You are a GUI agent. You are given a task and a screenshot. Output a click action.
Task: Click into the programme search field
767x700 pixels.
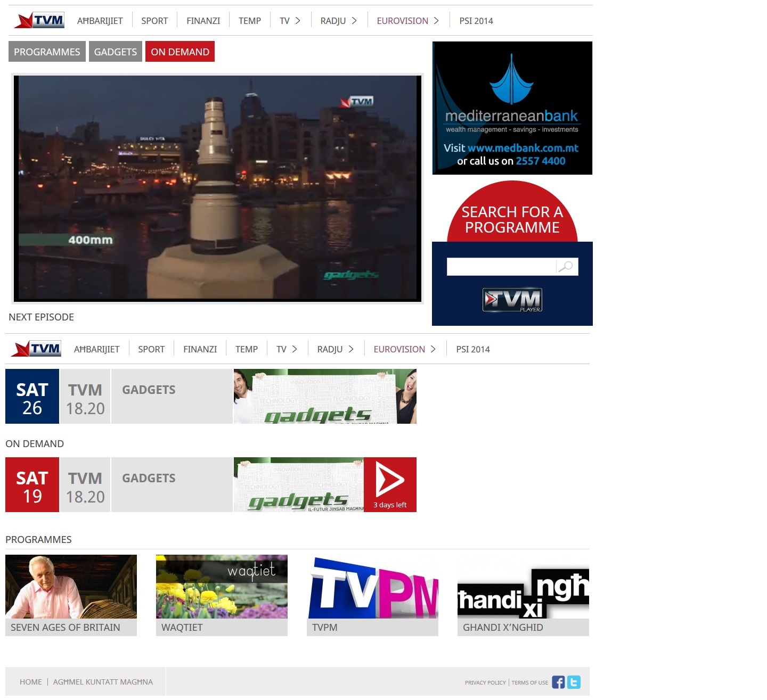coord(501,267)
